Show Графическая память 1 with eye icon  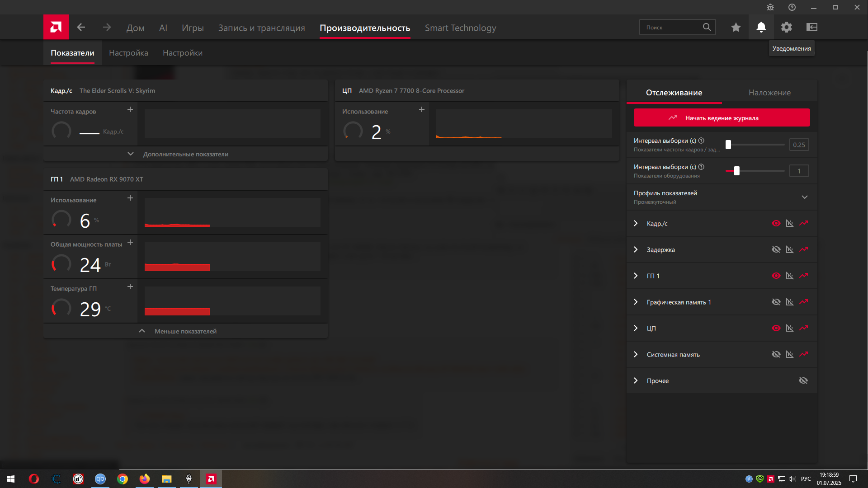coord(776,302)
